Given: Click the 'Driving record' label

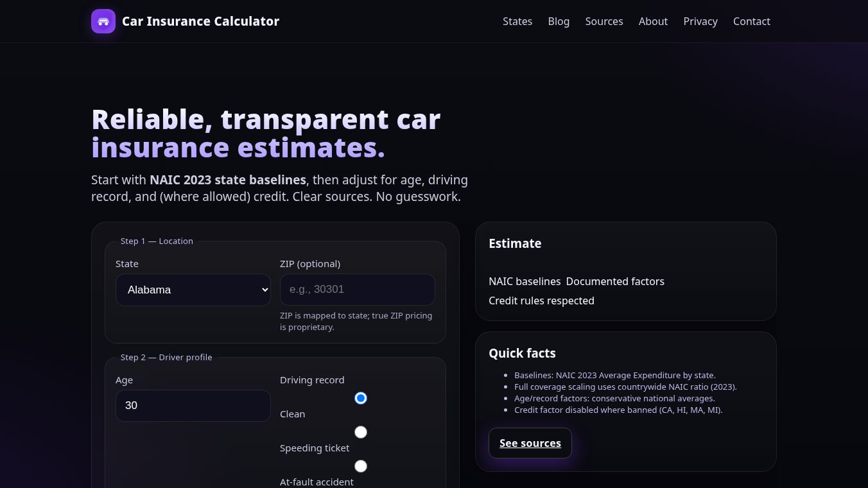Looking at the screenshot, I should 312,379.
